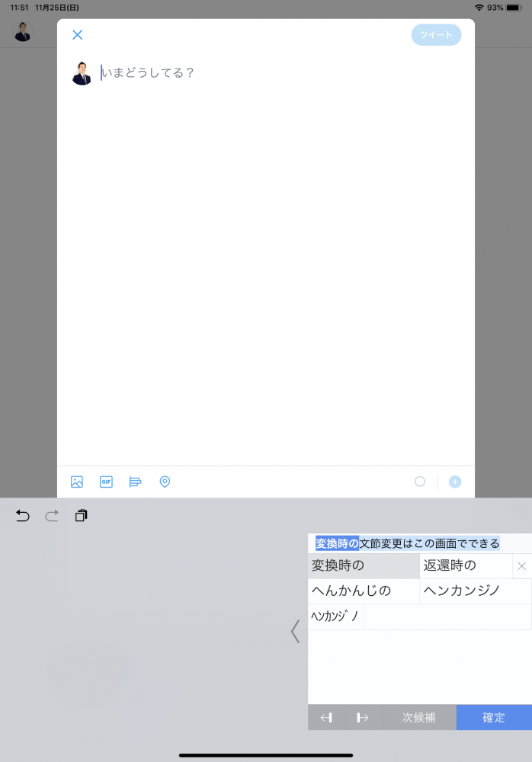The width and height of the screenshot is (532, 762).
Task: Tap the undo arrow above the keyboard
Action: tap(23, 516)
